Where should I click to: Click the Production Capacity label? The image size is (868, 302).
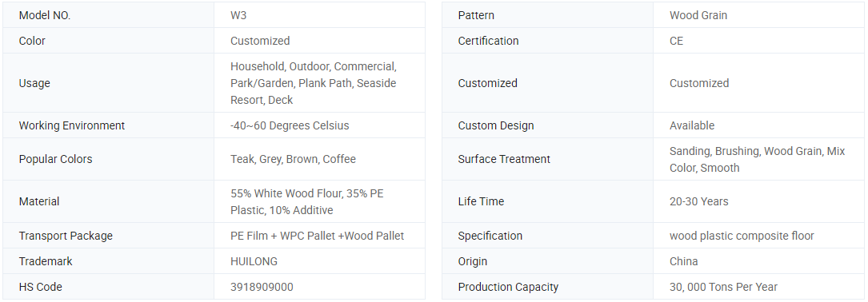tap(508, 287)
